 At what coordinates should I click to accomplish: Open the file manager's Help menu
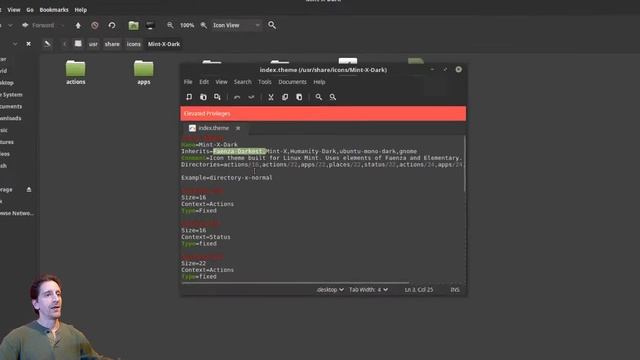(80, 10)
